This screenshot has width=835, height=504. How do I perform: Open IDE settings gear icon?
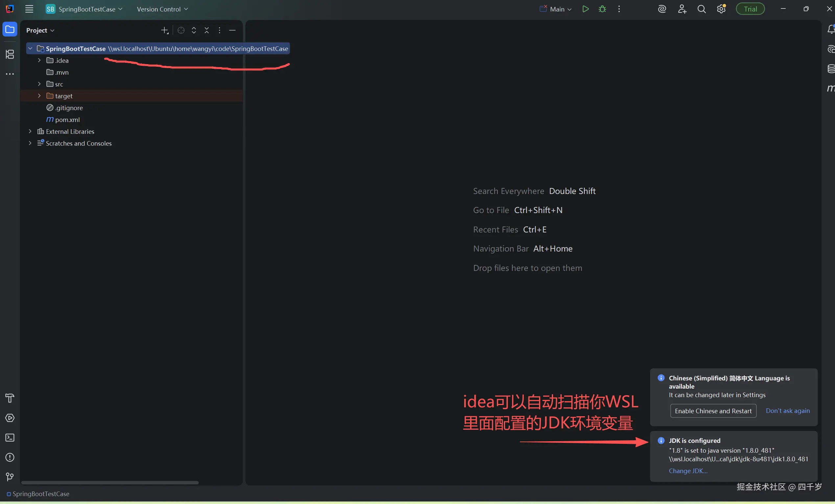721,9
